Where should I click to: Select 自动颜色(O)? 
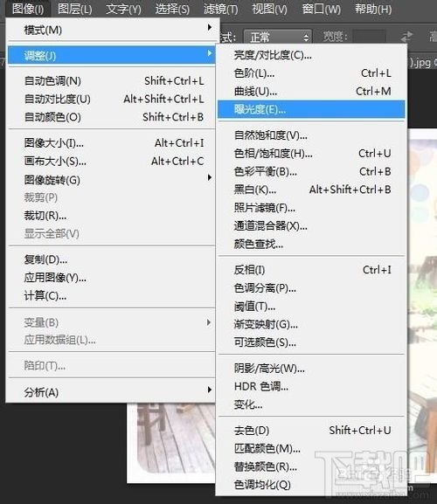tap(111, 117)
